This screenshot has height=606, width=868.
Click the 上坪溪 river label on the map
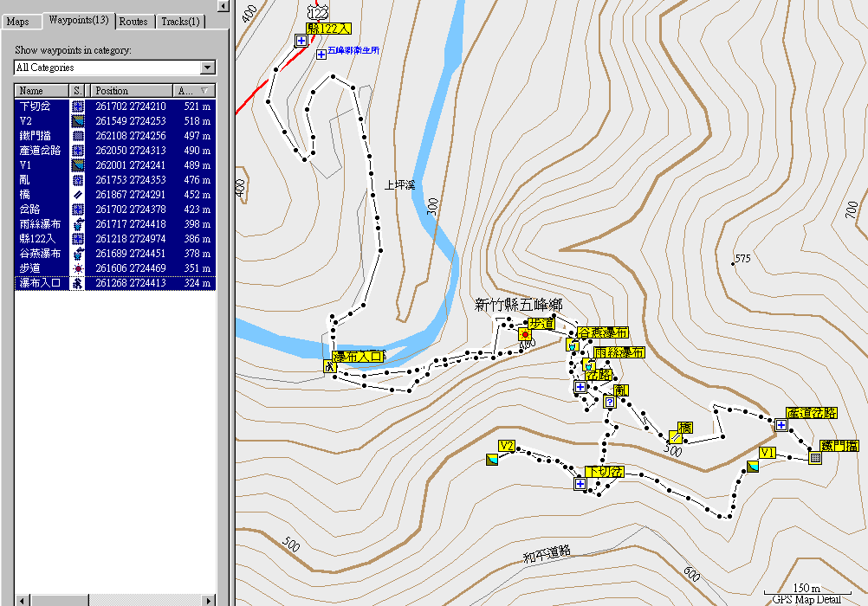pos(399,185)
